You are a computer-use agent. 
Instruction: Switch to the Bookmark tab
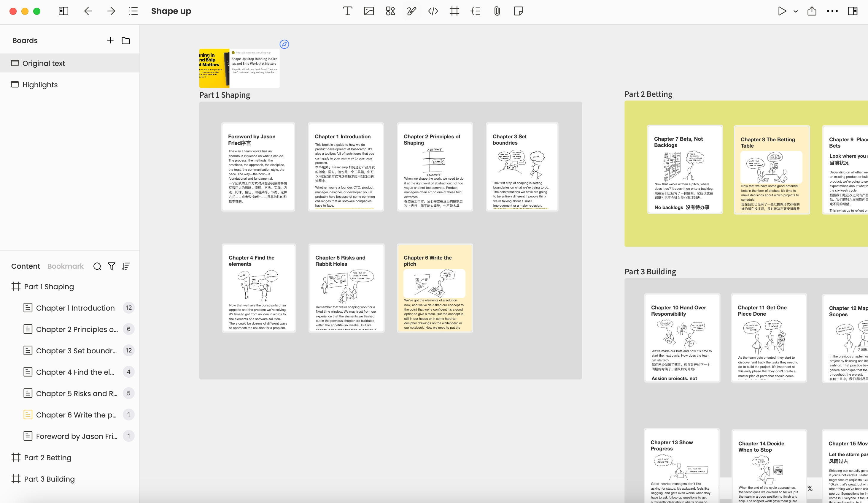pos(66,266)
